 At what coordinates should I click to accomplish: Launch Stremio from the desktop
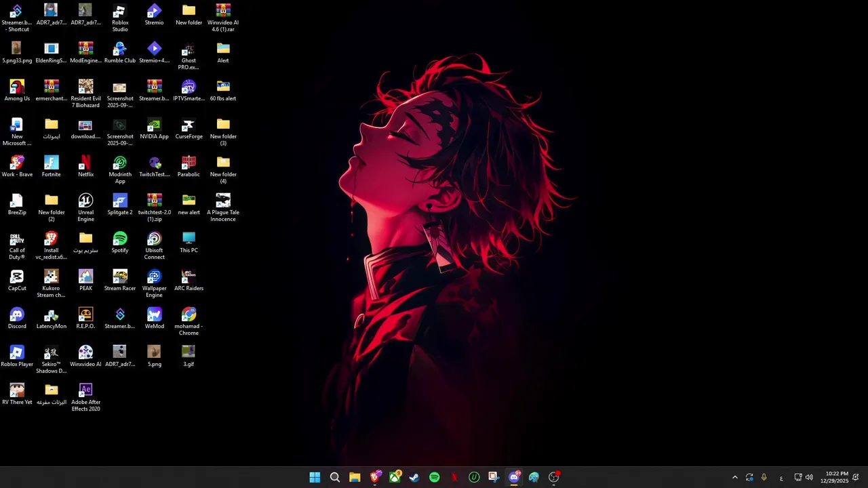pyautogui.click(x=154, y=15)
